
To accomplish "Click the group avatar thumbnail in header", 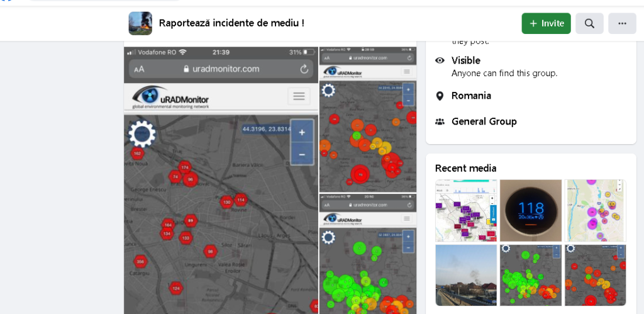I will click(x=140, y=23).
